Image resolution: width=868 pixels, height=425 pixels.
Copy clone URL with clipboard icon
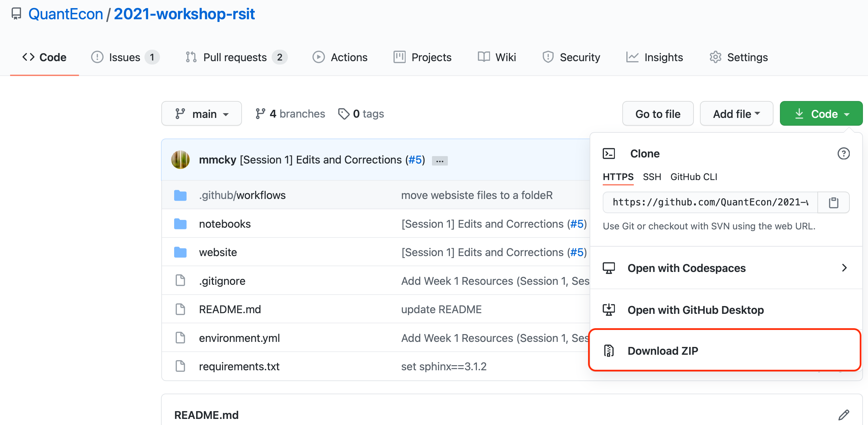[834, 202]
